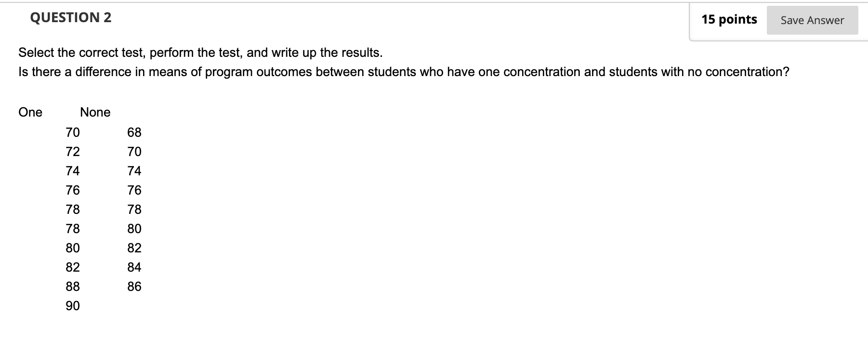Click the 15 points label
Viewport: 868px width, 341px height.
[730, 19]
